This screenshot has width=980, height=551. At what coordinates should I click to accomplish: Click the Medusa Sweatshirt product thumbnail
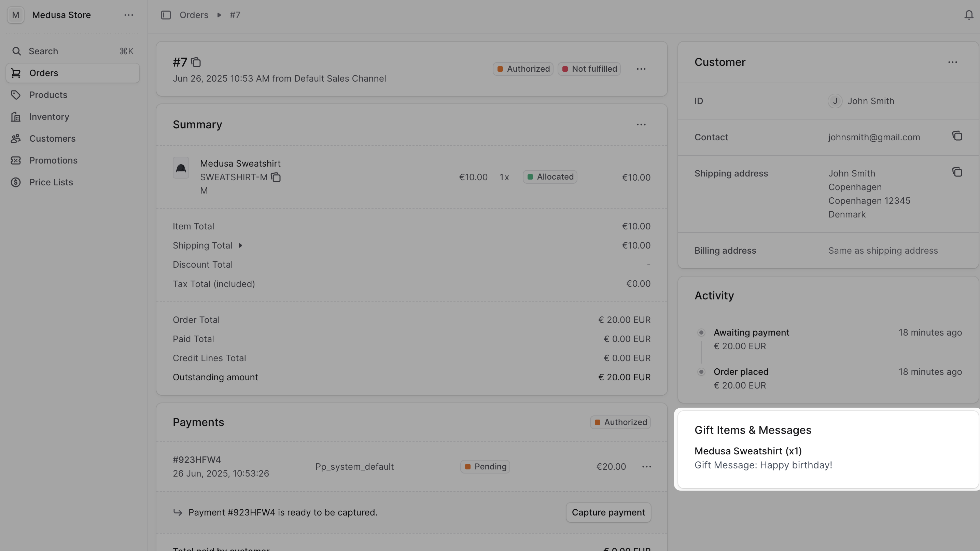pos(181,168)
